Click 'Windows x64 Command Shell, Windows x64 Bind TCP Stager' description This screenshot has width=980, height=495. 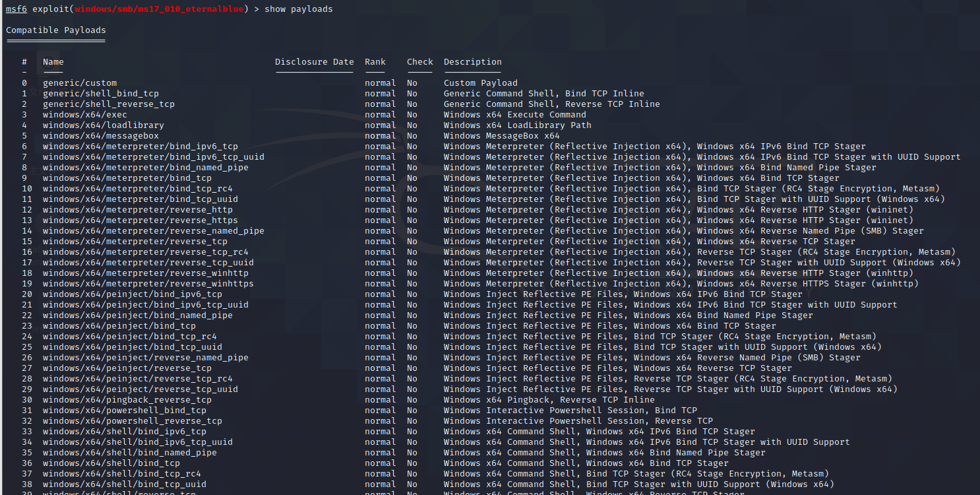[586, 463]
